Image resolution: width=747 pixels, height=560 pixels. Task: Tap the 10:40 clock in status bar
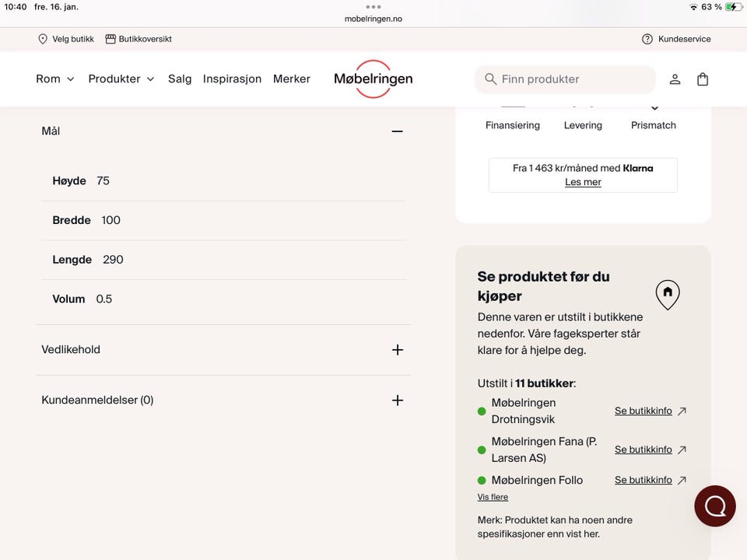coord(16,7)
